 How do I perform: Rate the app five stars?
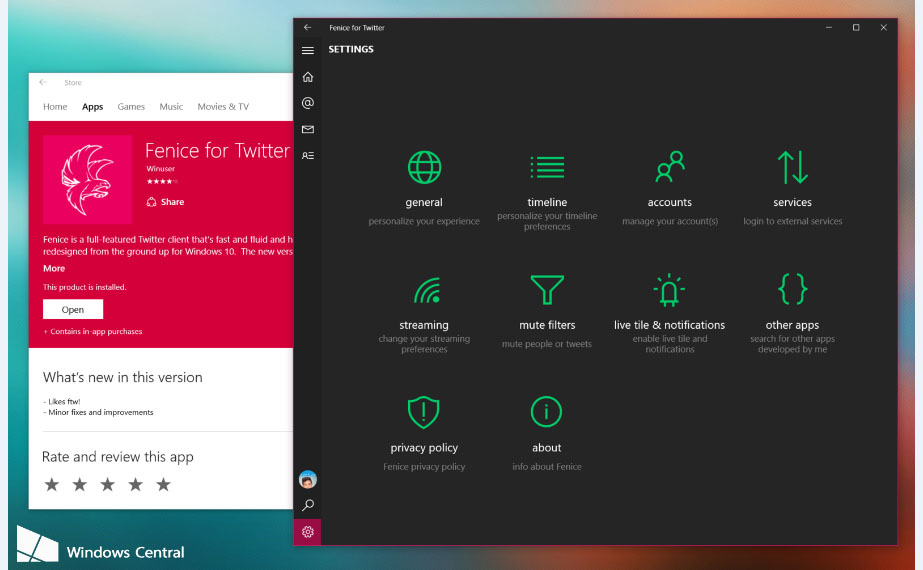163,485
